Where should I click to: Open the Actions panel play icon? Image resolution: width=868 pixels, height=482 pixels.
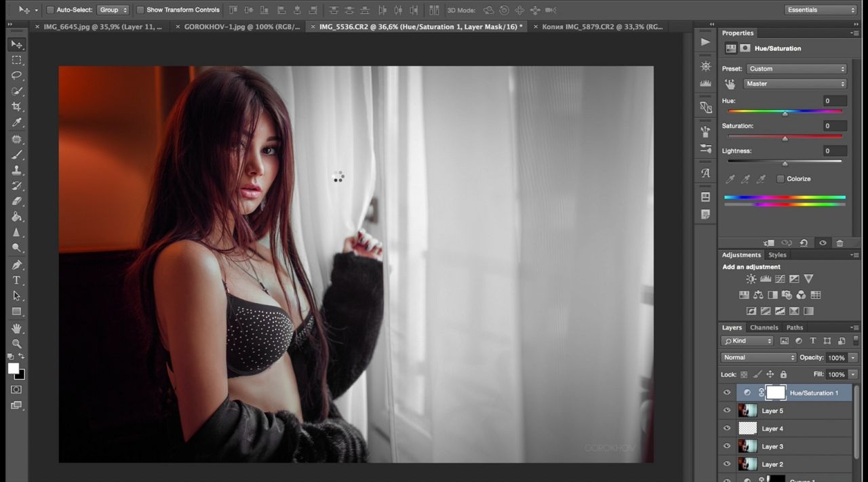(705, 42)
